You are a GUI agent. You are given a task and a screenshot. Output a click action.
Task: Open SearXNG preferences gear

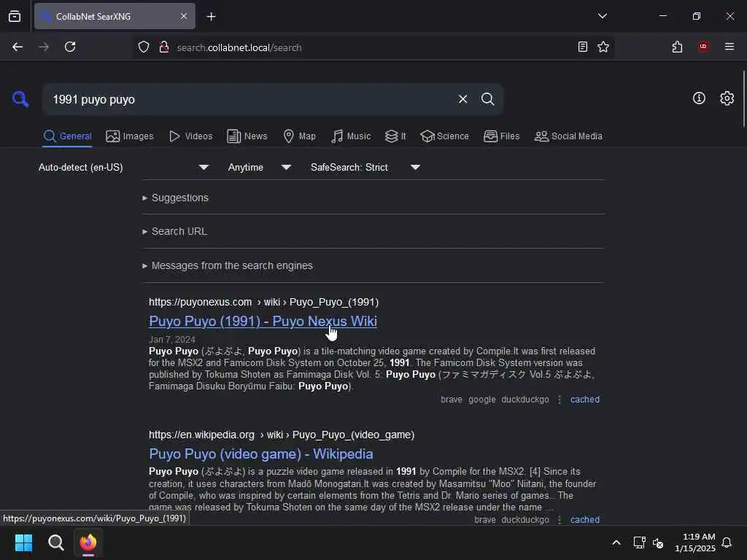pos(727,98)
